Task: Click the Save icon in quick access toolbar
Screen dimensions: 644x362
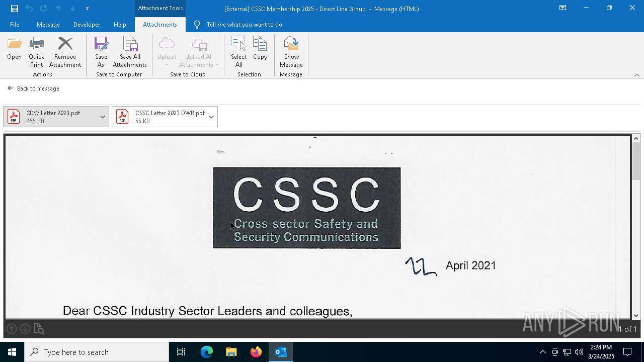Action: pyautogui.click(x=15, y=9)
